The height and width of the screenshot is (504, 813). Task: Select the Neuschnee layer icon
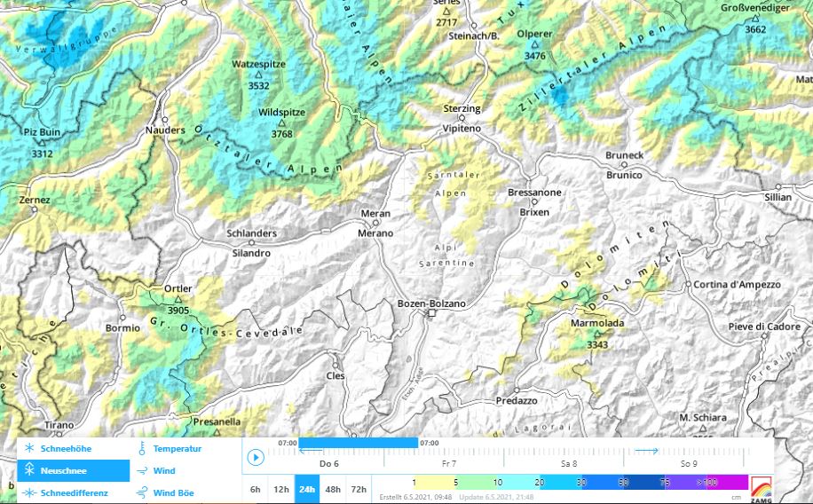[x=29, y=470]
